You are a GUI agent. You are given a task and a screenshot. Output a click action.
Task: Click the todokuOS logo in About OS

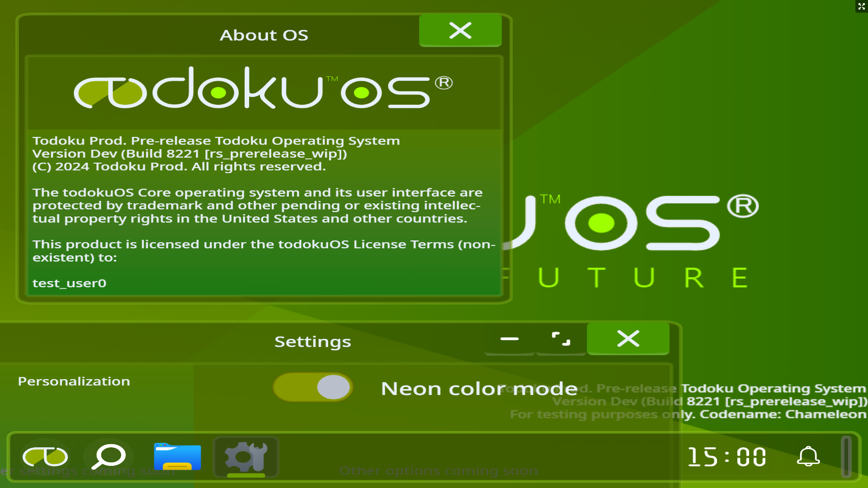point(264,88)
